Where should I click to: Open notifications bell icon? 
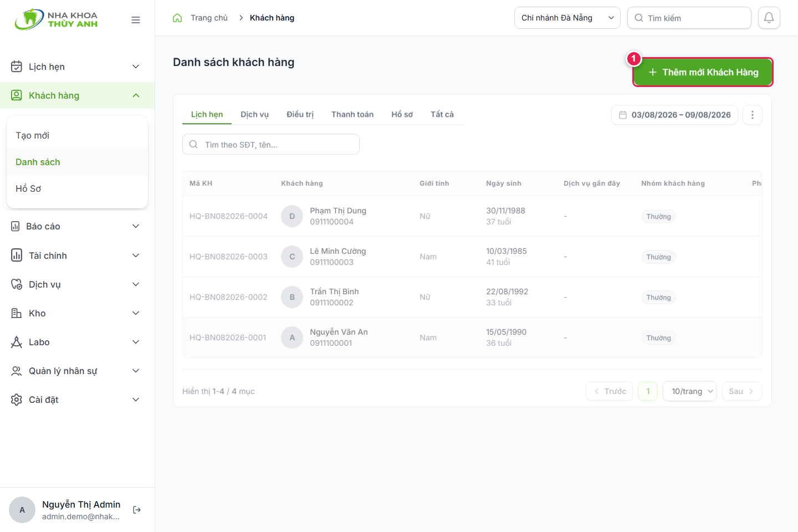pyautogui.click(x=769, y=18)
